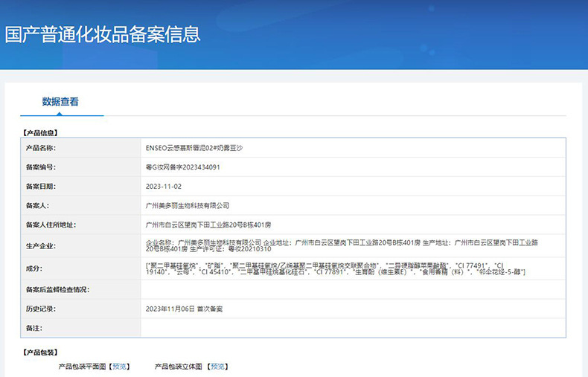Select the 备案人住所地址 address value
Screen dimensions: 588x377
[x=208, y=225]
